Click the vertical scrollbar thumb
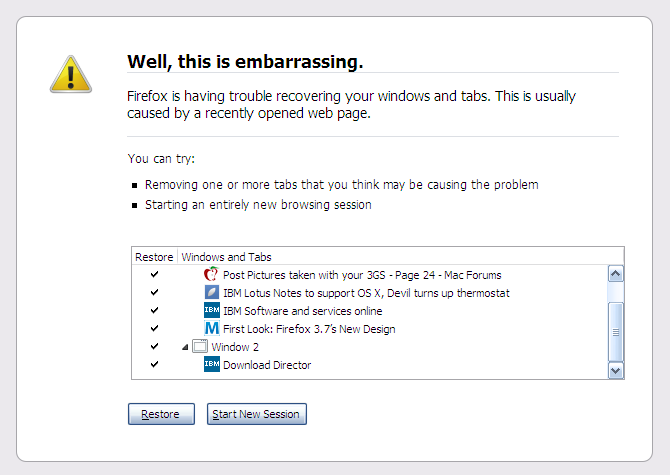The width and height of the screenshot is (670, 475). coord(616,332)
